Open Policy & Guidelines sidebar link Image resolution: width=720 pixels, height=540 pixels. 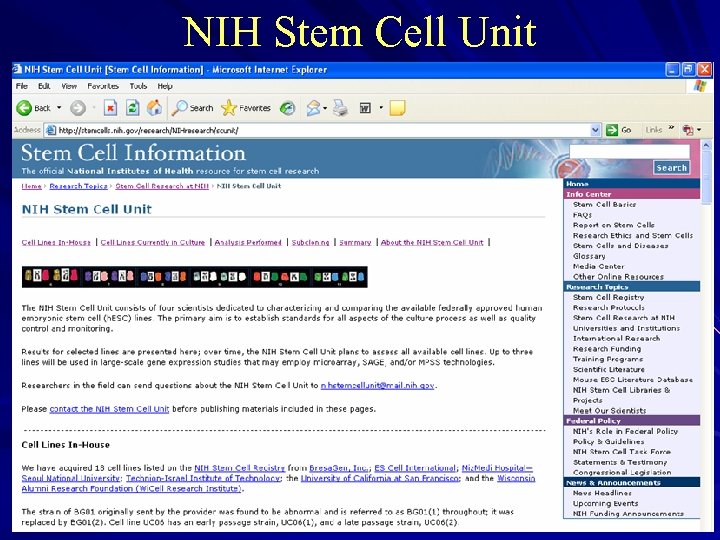coord(608,441)
